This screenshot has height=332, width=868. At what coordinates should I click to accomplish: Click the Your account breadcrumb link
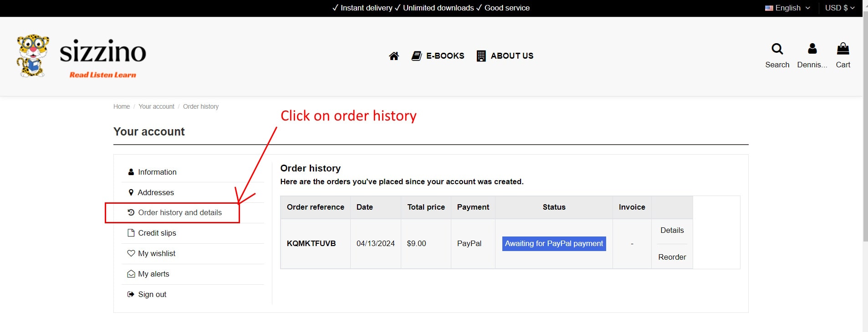156,106
